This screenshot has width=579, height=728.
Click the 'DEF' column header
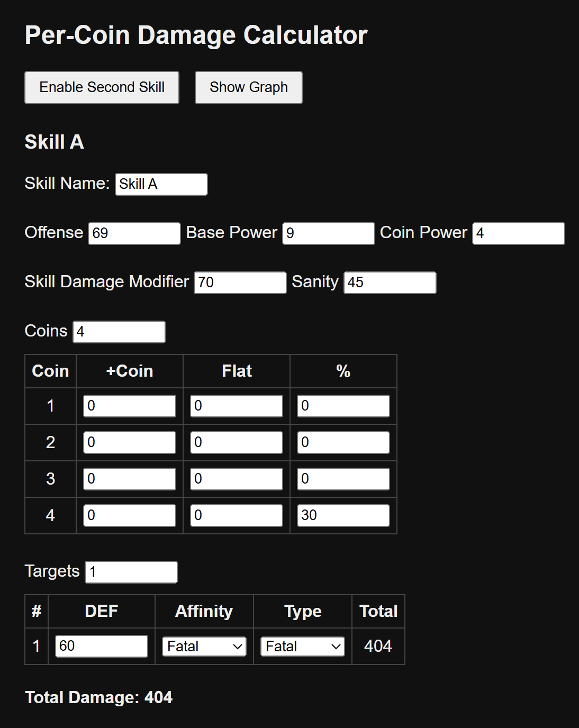pos(102,611)
